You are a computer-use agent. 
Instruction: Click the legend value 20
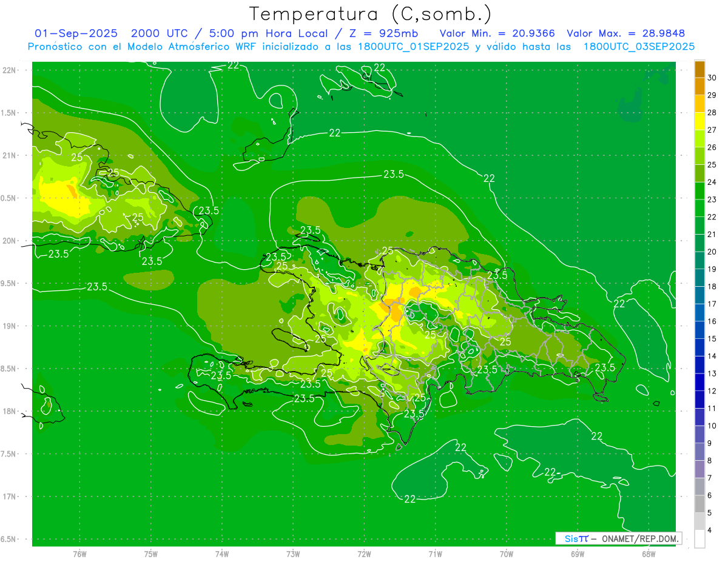712,252
